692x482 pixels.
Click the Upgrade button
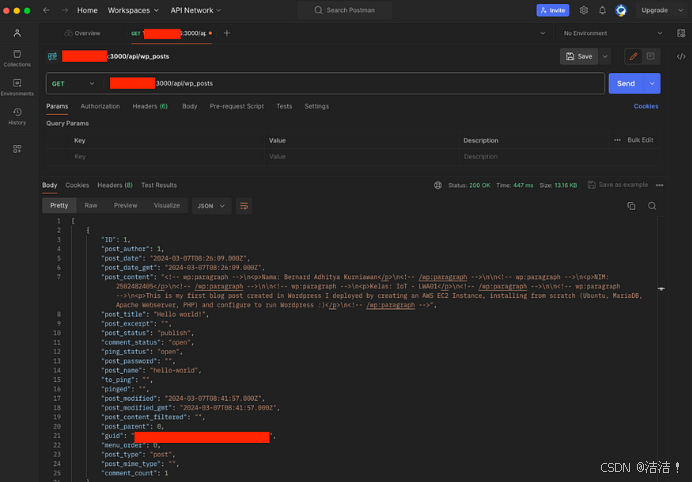pyautogui.click(x=655, y=10)
